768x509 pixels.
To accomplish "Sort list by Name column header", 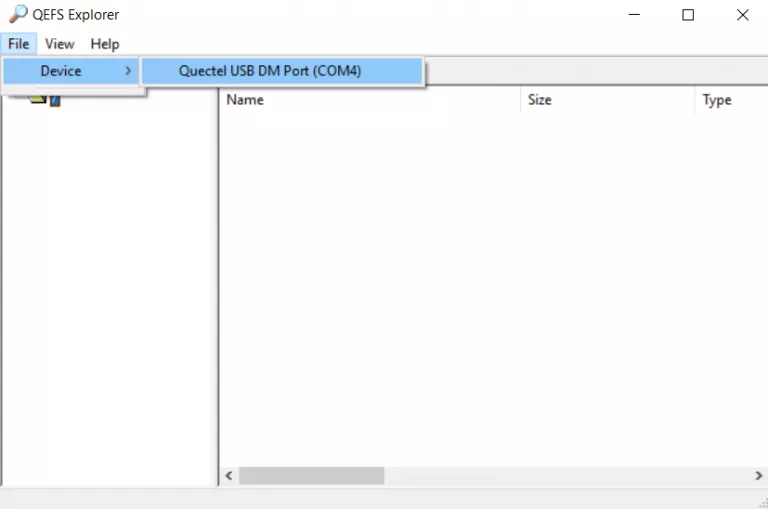I will click(x=370, y=100).
